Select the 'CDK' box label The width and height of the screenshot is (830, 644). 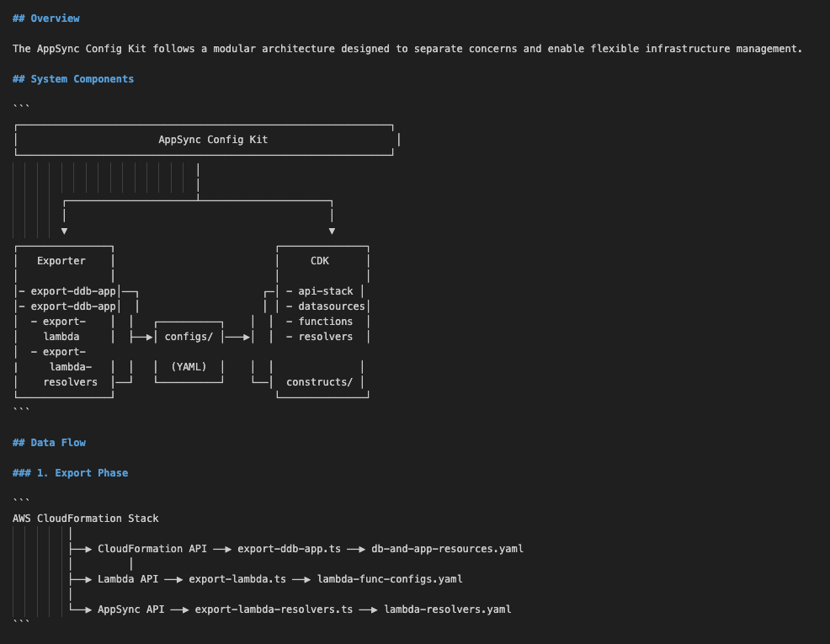pos(320,261)
